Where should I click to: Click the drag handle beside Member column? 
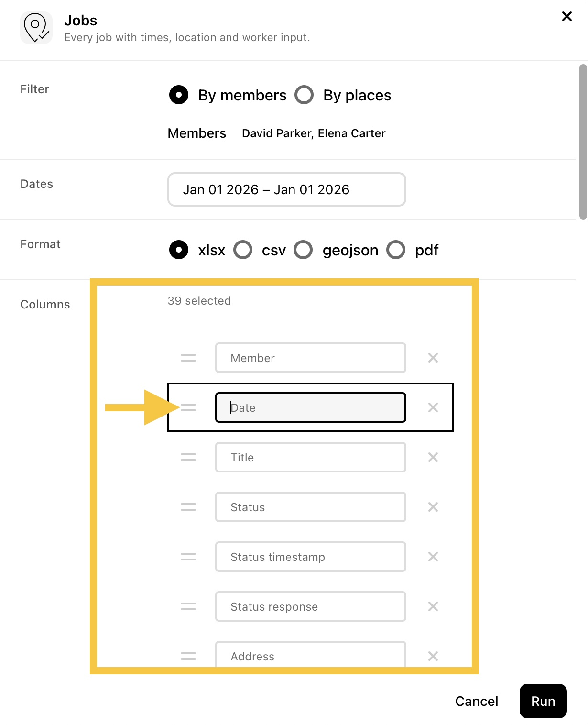click(188, 358)
